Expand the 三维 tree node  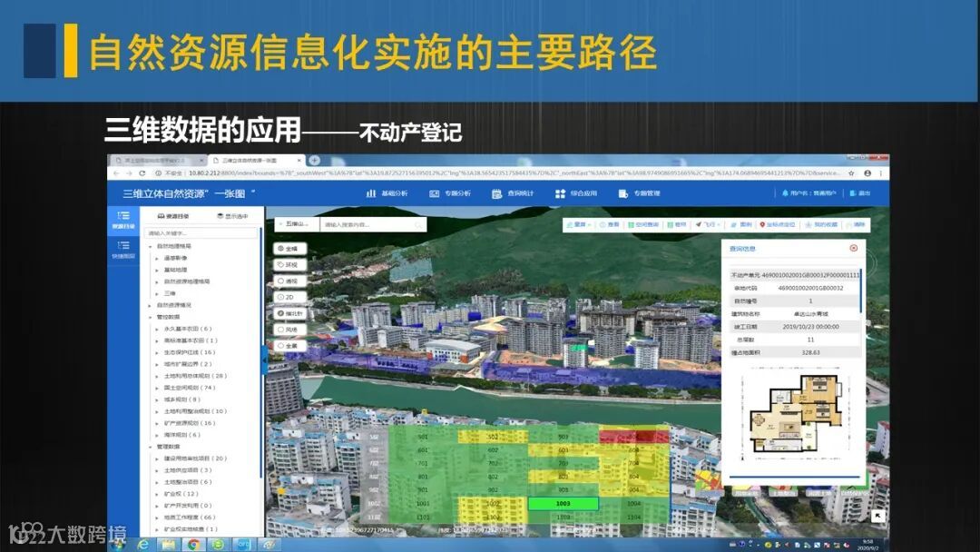pyautogui.click(x=157, y=293)
